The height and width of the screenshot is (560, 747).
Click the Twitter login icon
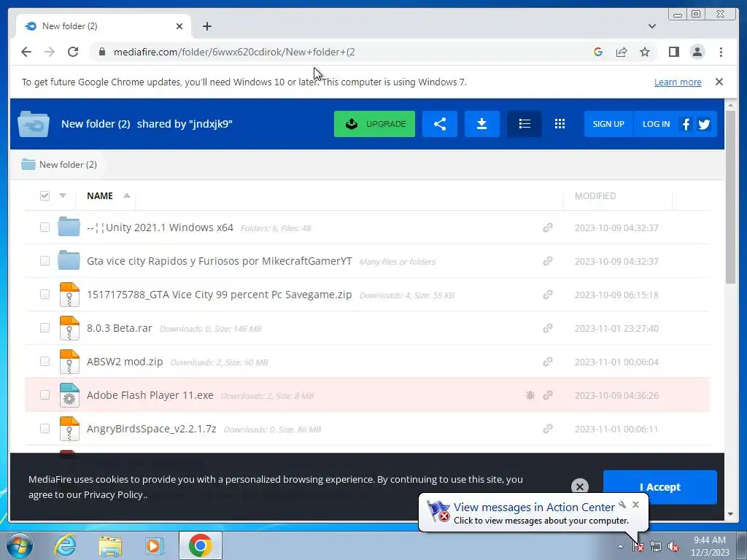pos(704,124)
